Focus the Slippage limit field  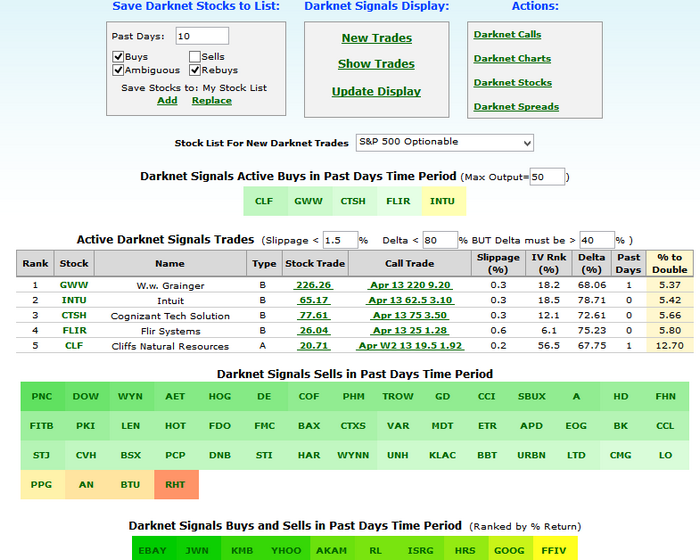point(340,240)
